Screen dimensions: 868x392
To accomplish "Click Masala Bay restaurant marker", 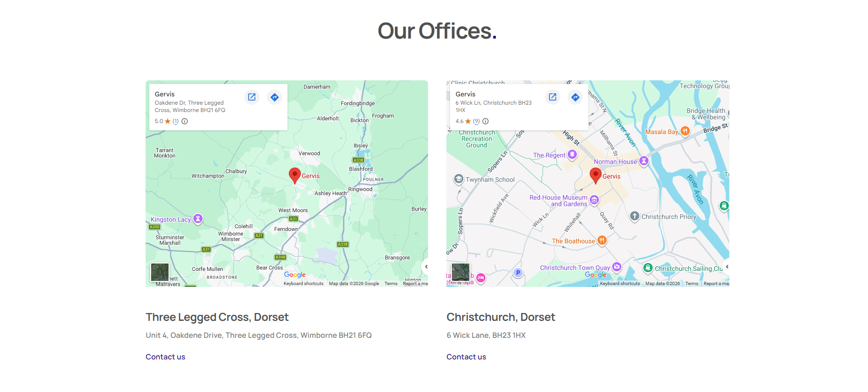I will coord(685,131).
